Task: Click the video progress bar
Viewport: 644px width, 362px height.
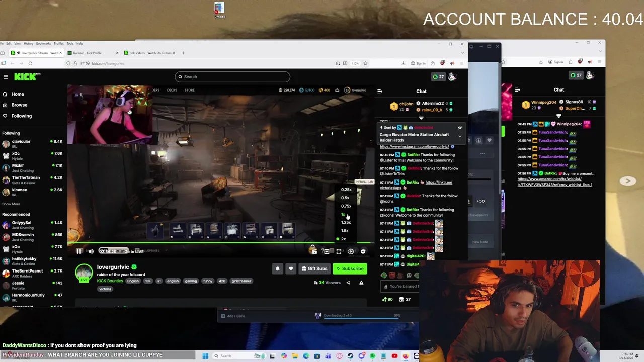Action: pyautogui.click(x=221, y=242)
